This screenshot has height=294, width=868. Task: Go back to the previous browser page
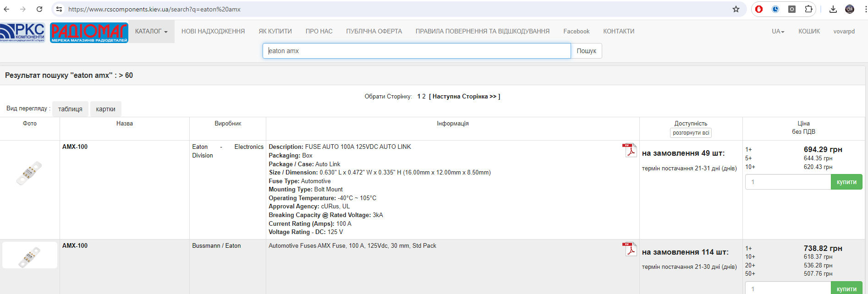click(6, 9)
